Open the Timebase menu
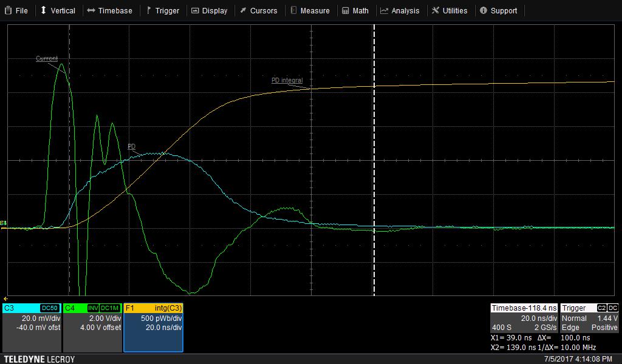 (110, 11)
